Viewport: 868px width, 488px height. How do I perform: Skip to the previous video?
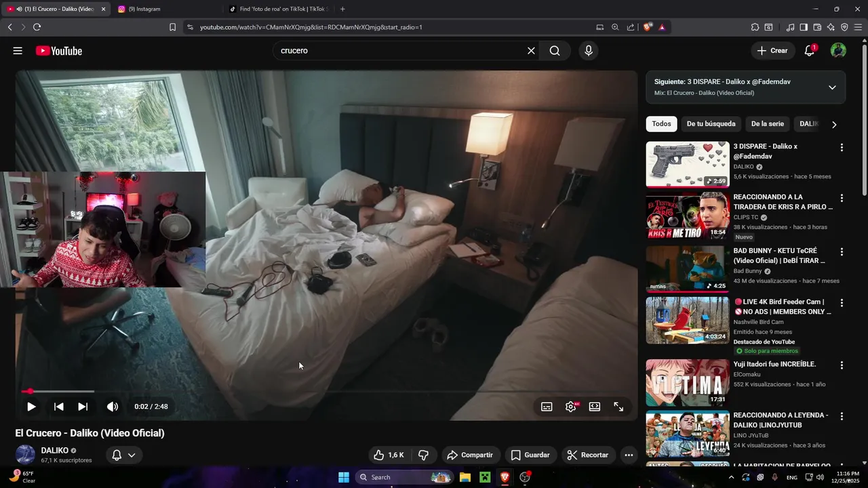point(59,407)
